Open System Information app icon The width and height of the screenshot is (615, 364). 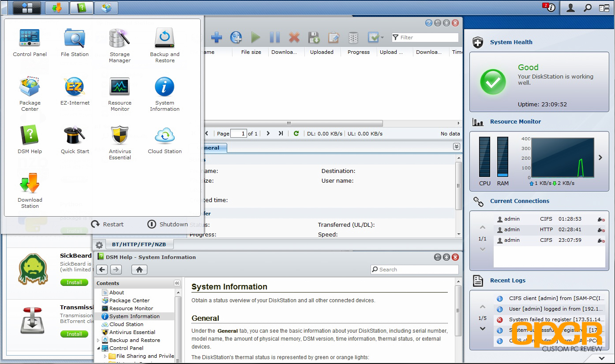165,94
